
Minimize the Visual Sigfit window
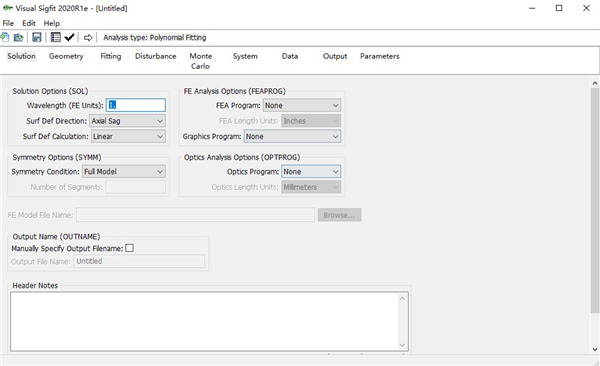[x=532, y=8]
